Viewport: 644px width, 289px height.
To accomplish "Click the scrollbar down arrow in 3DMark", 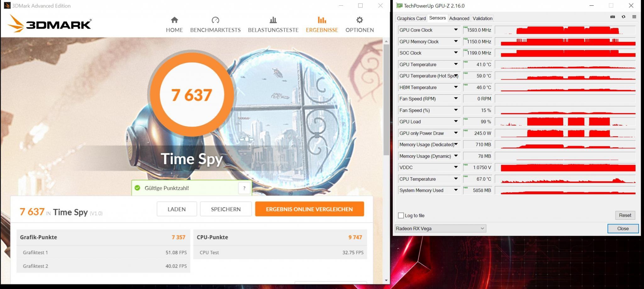I will coord(386,280).
